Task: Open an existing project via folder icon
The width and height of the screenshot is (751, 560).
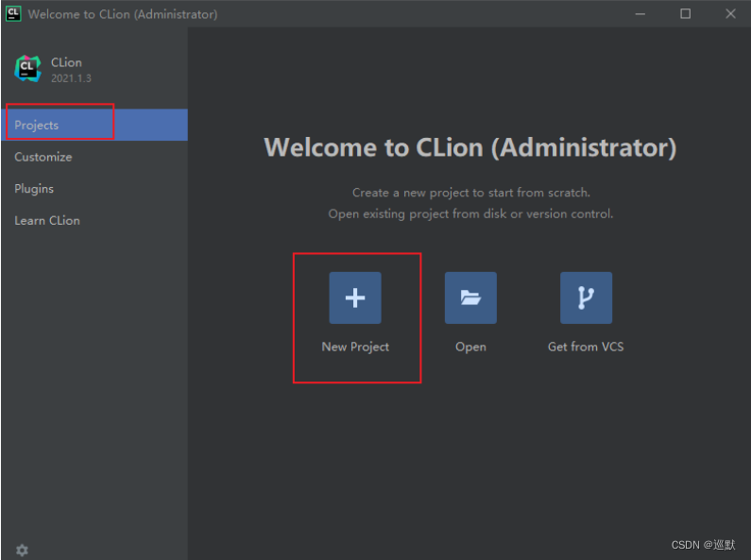Action: [x=470, y=297]
